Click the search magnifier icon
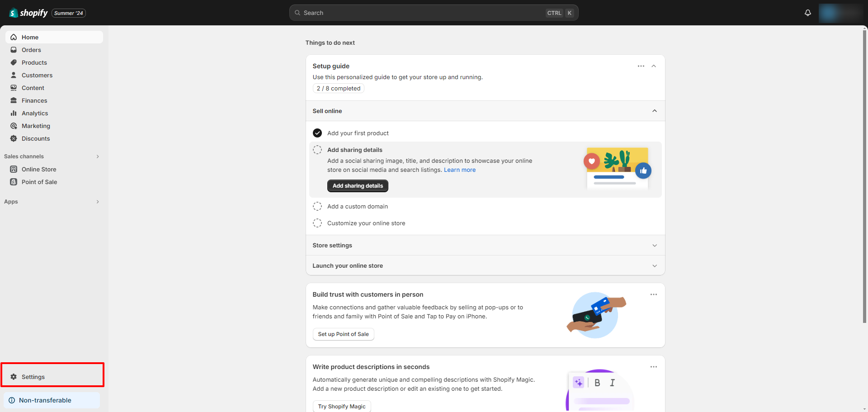Screen dimensions: 868x412 297,13
